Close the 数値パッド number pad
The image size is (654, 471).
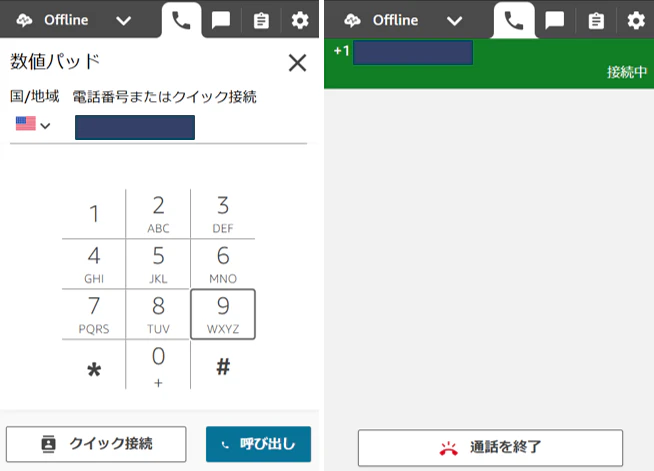[x=297, y=63]
